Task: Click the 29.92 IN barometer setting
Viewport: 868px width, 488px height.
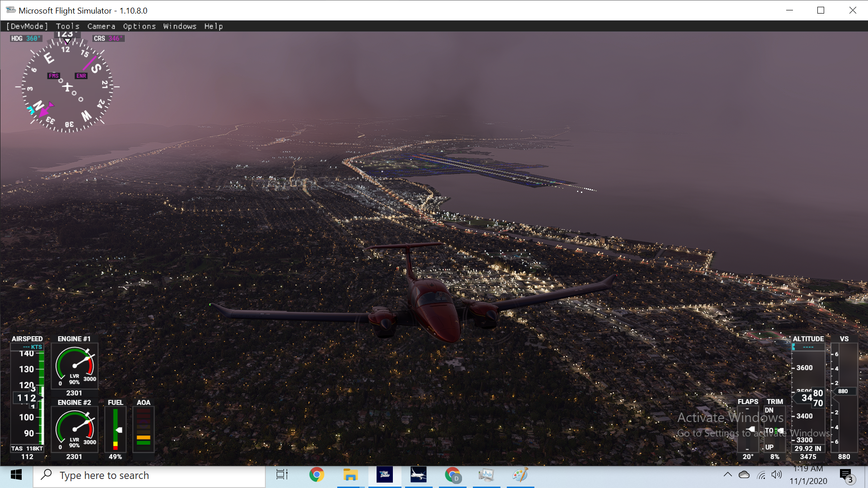Action: (808, 448)
